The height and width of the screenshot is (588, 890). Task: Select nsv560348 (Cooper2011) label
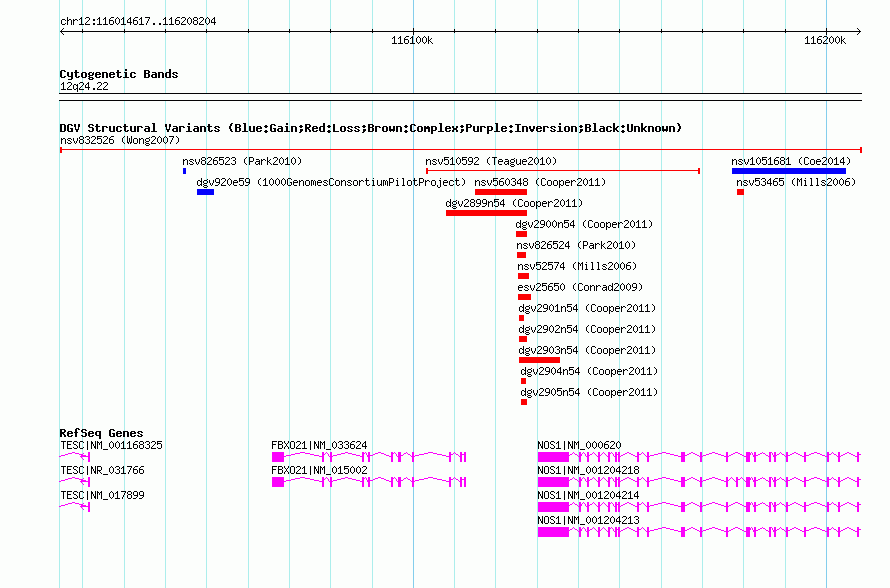tap(540, 182)
